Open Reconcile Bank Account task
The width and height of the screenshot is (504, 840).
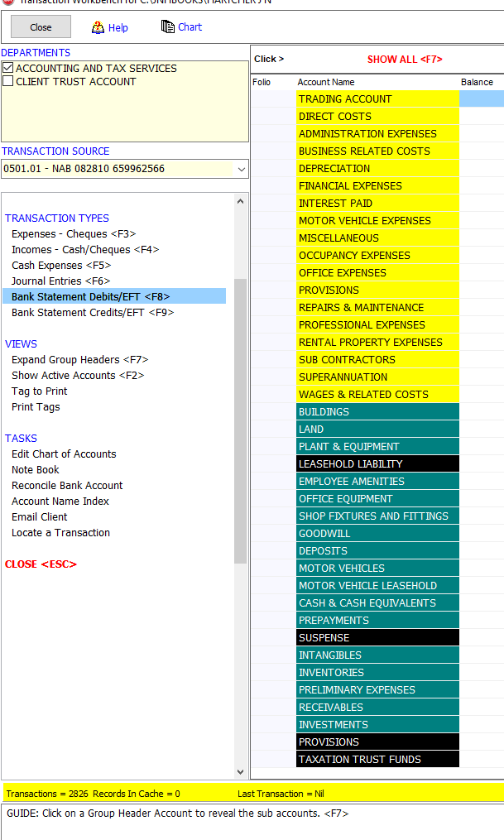(x=67, y=486)
